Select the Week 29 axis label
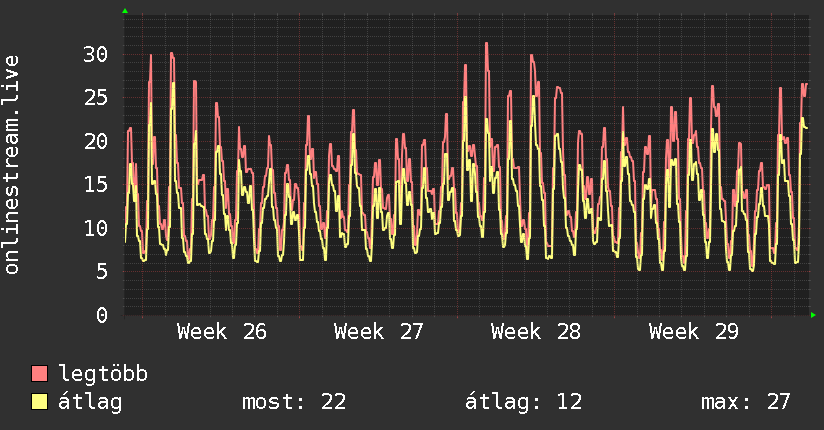Image resolution: width=824 pixels, height=430 pixels. pyautogui.click(x=694, y=332)
